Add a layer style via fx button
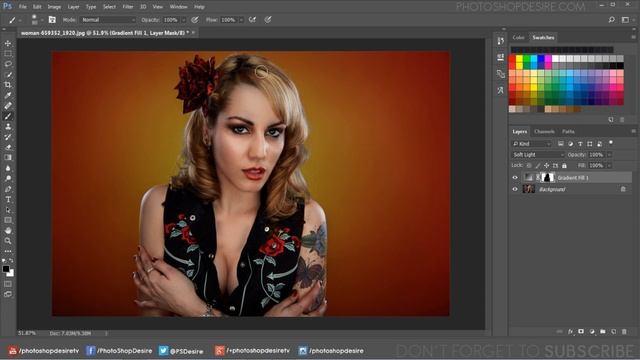Viewport: 640px width, 360px height. tap(570, 332)
